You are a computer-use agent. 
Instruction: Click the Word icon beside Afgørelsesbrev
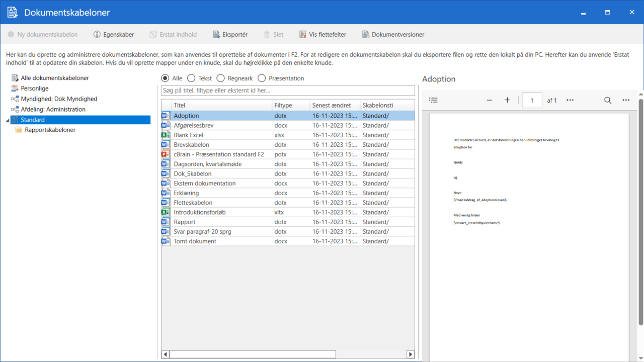[x=166, y=125]
